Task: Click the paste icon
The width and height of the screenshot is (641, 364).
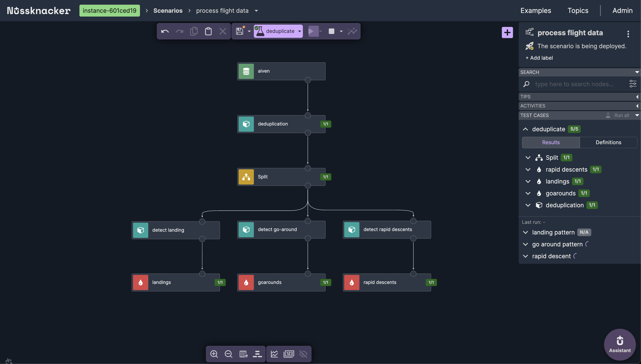Action: point(208,31)
